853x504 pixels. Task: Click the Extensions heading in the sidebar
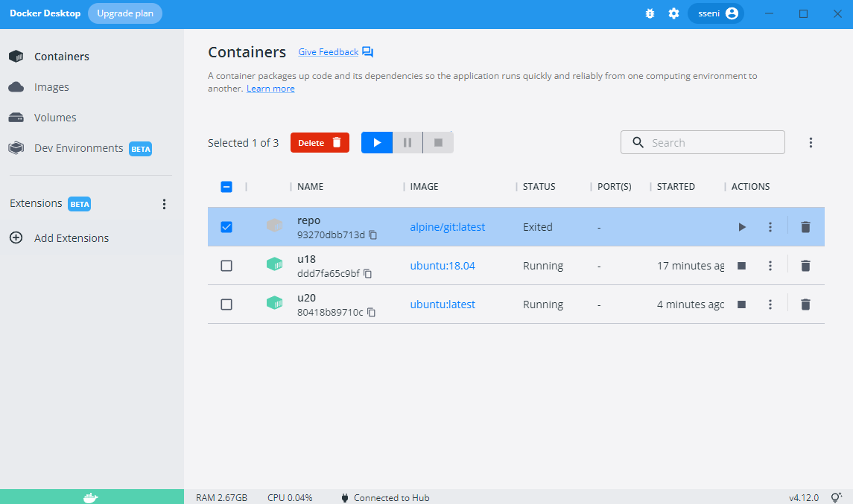coord(36,203)
